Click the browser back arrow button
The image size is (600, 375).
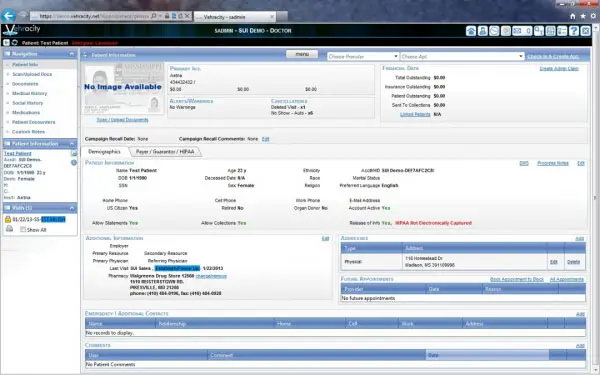[x=8, y=16]
